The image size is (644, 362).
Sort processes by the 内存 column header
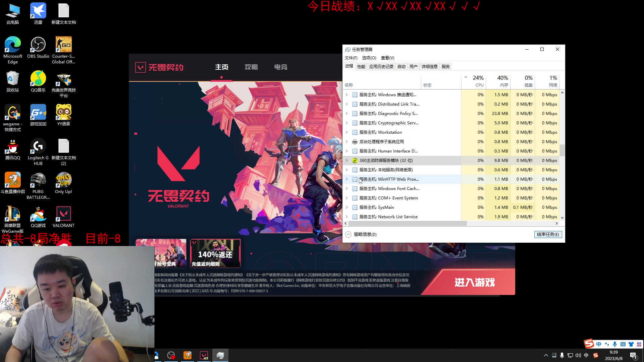498,81
